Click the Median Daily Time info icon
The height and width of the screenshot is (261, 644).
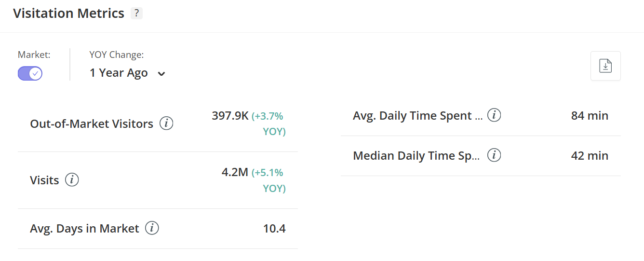point(494,156)
